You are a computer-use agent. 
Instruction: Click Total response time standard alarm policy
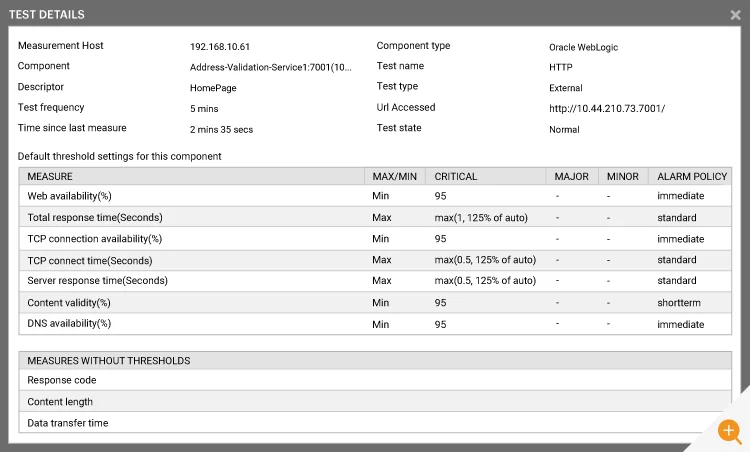point(676,218)
